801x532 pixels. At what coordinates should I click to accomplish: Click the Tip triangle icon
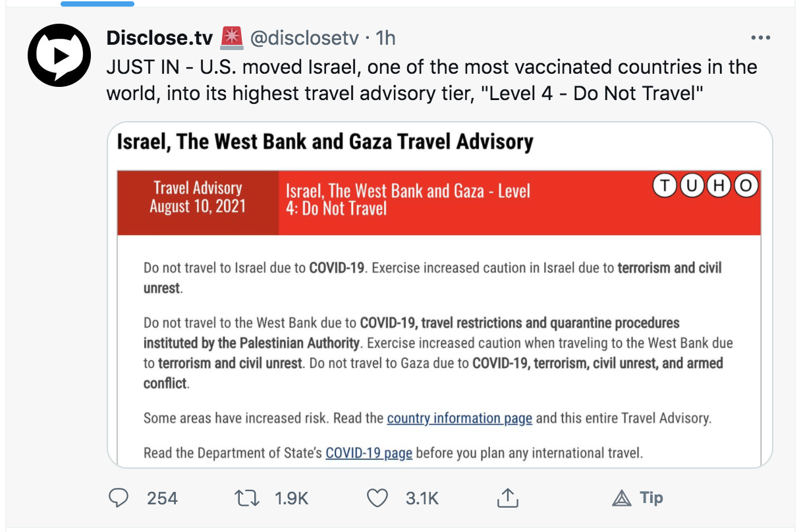pyautogui.click(x=621, y=498)
